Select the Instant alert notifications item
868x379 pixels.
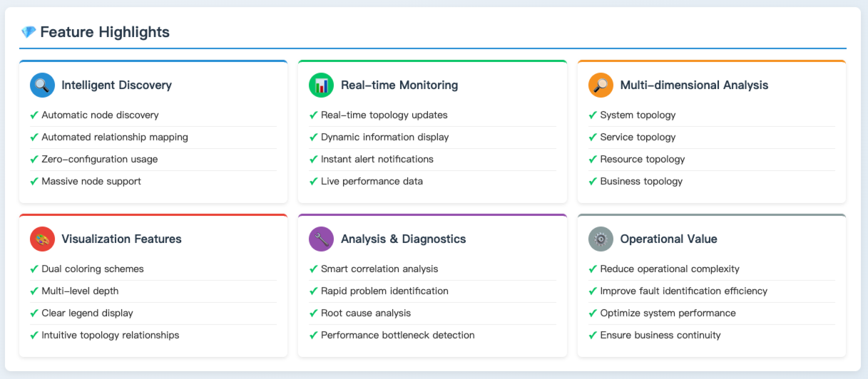(377, 160)
